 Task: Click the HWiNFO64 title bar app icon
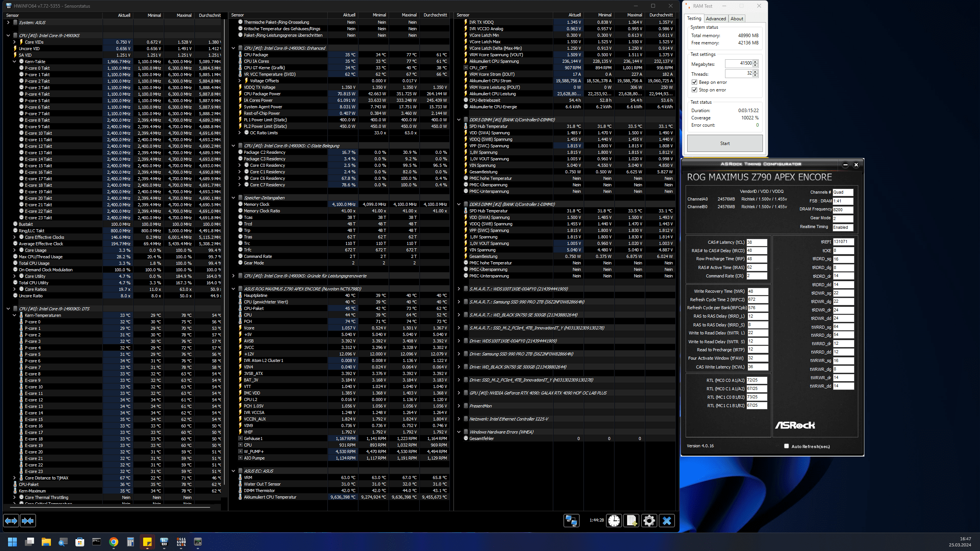coord(8,6)
